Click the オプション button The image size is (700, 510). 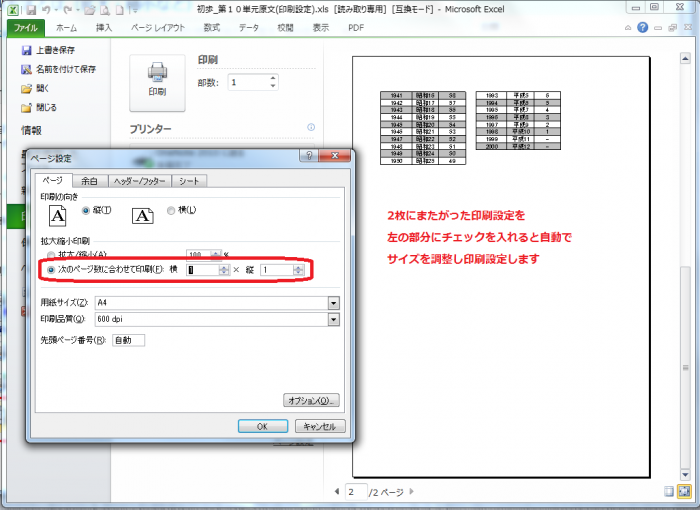pyautogui.click(x=311, y=401)
